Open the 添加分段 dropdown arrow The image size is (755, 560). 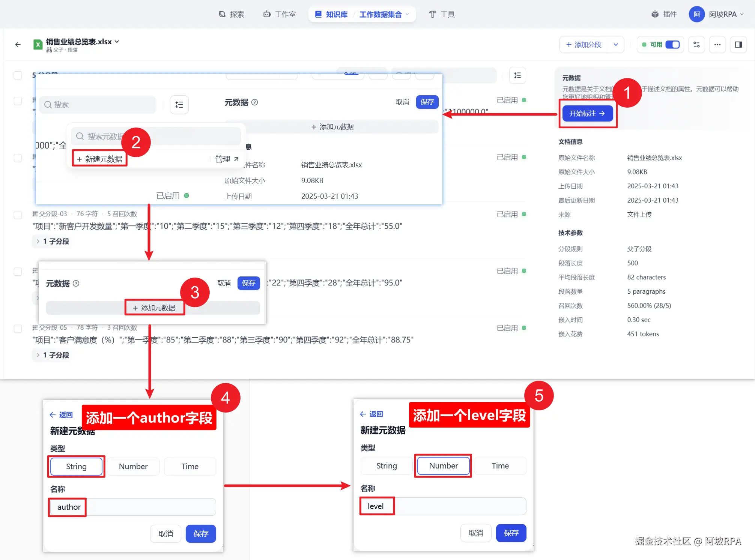[x=616, y=45]
